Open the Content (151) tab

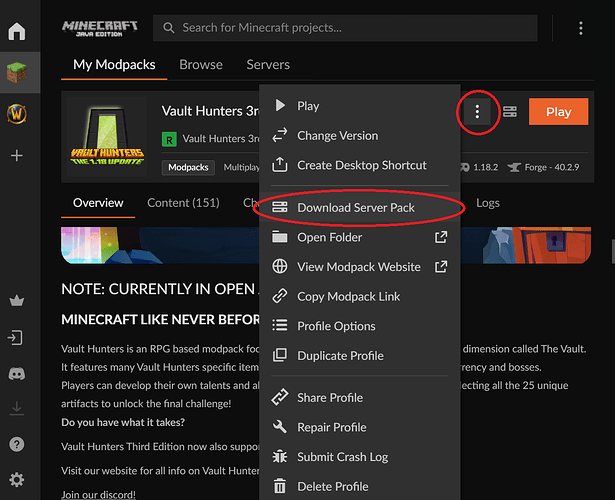pos(183,203)
